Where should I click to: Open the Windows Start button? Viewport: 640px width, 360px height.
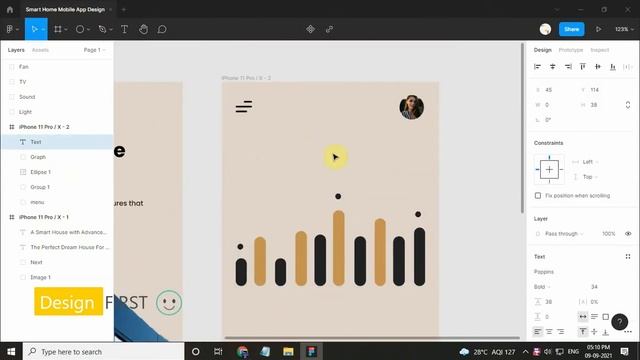pos(11,351)
